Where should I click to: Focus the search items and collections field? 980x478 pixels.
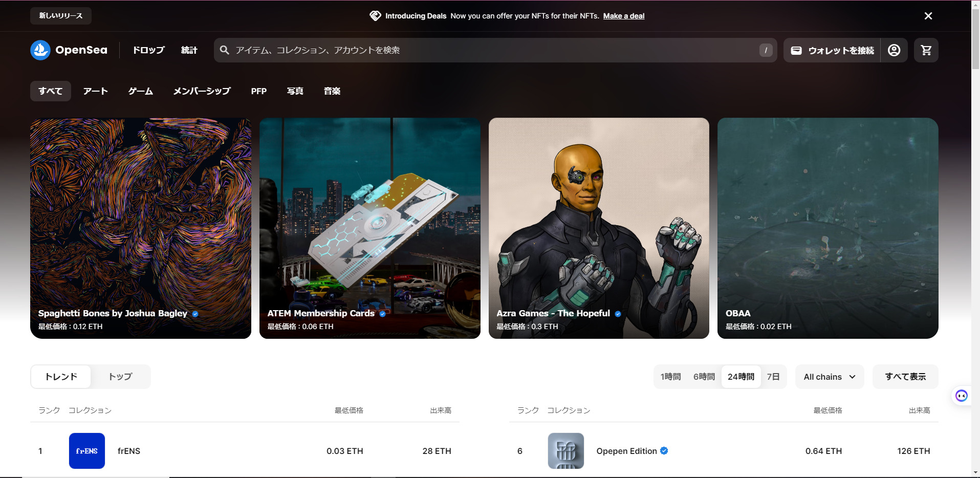pos(495,50)
